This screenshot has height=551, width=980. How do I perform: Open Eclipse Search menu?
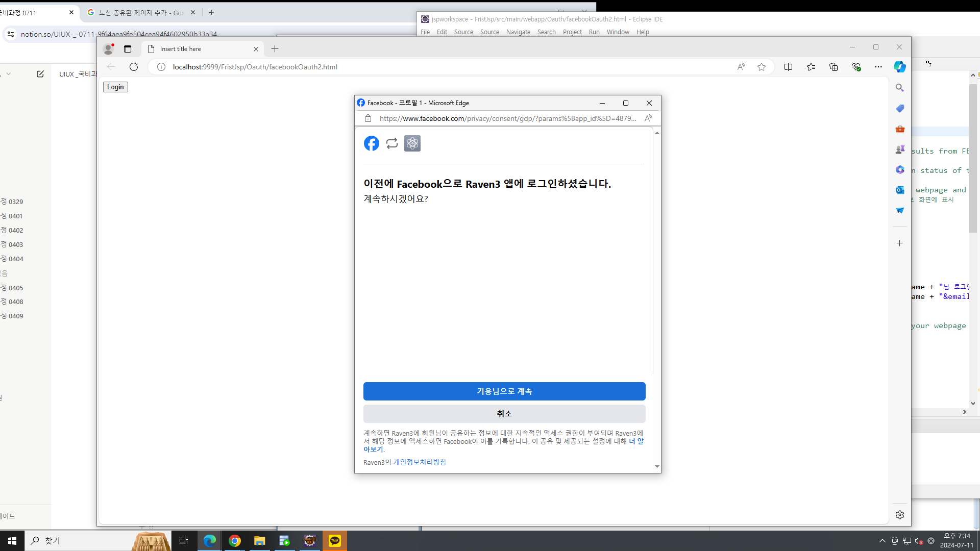coord(546,32)
